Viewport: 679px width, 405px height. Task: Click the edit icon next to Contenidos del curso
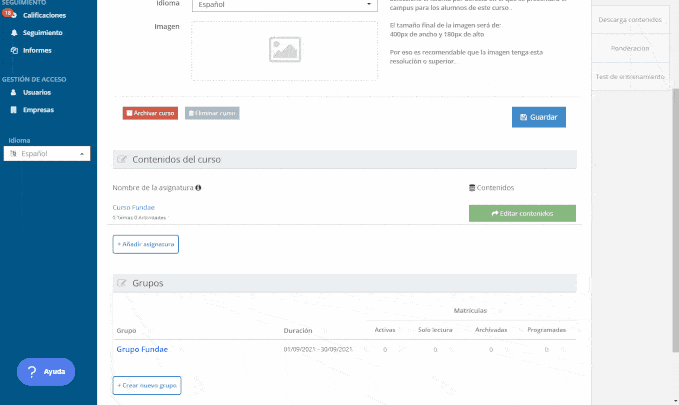(123, 159)
